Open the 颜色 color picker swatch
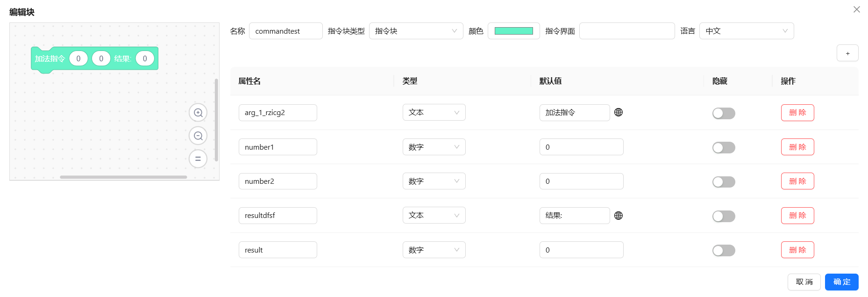Image resolution: width=868 pixels, height=297 pixels. (514, 31)
